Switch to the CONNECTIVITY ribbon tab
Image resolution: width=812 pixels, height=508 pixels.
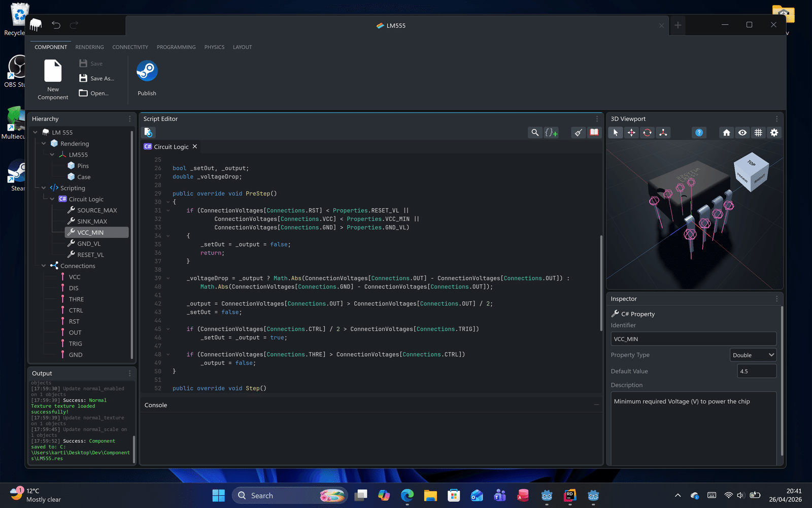click(x=130, y=47)
